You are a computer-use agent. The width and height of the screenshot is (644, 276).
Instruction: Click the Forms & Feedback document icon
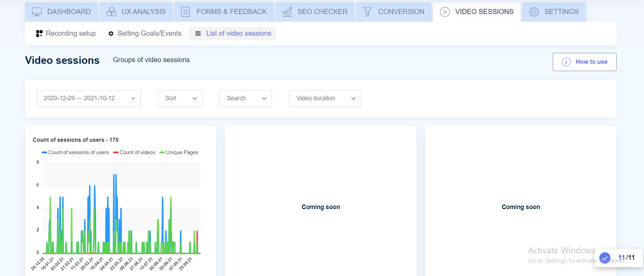click(185, 12)
